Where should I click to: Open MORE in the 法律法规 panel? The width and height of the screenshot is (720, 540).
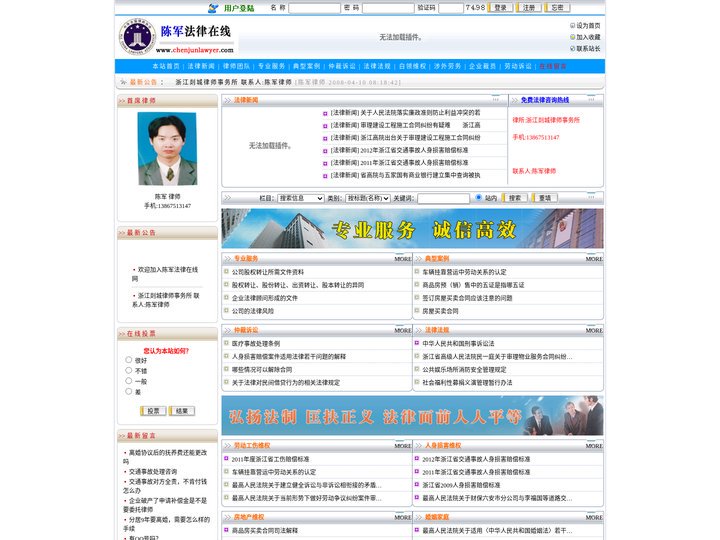[594, 331]
